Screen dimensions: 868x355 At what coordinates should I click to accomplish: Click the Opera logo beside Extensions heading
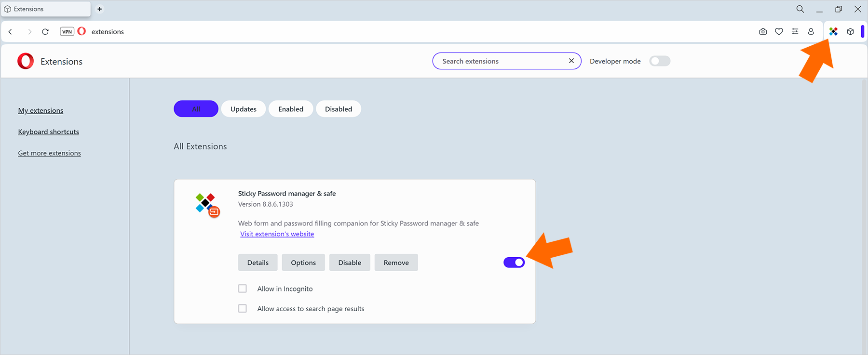coord(26,61)
